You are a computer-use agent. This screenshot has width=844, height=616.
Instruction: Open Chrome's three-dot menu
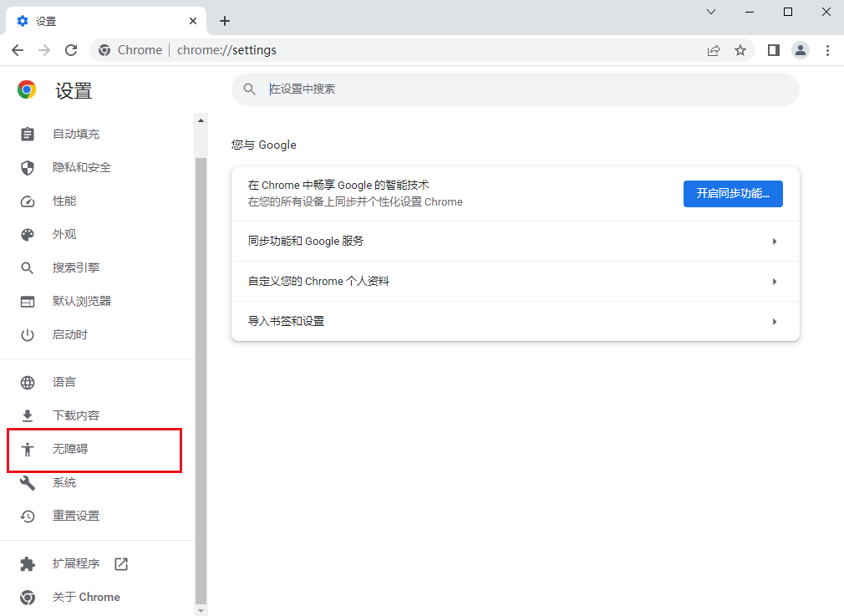click(827, 50)
